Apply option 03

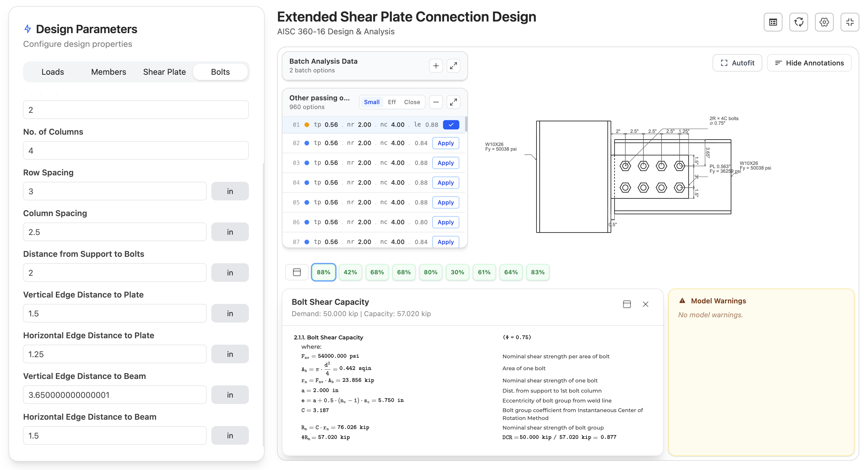tap(445, 163)
